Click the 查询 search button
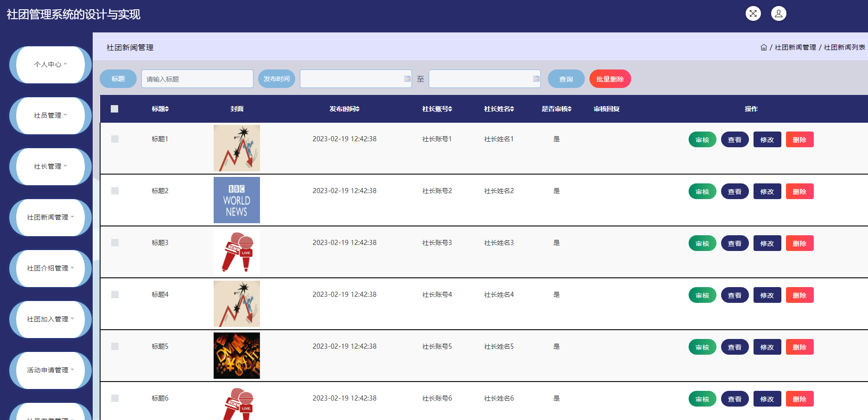Image resolution: width=868 pixels, height=420 pixels. pyautogui.click(x=566, y=79)
